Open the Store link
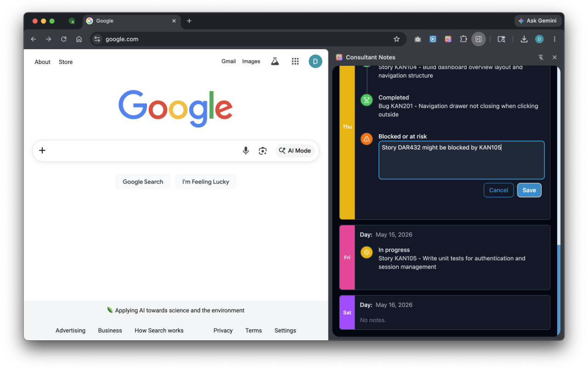 click(x=66, y=62)
